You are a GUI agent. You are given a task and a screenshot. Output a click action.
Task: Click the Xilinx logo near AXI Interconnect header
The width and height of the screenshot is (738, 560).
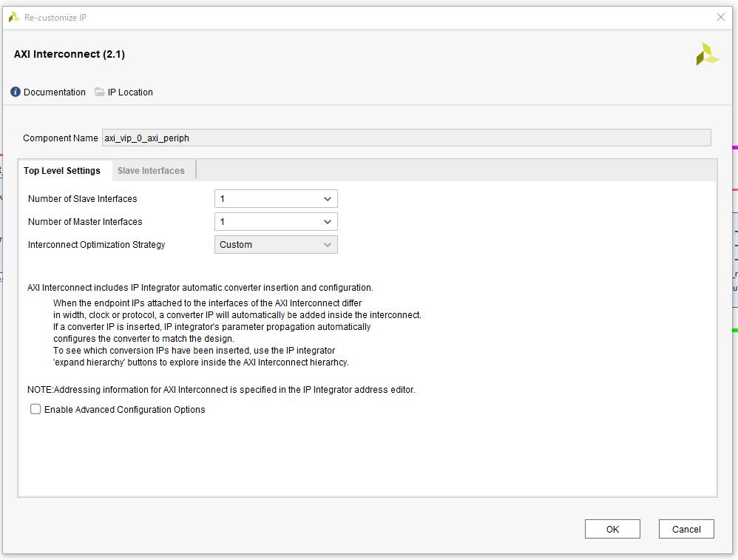tap(708, 53)
